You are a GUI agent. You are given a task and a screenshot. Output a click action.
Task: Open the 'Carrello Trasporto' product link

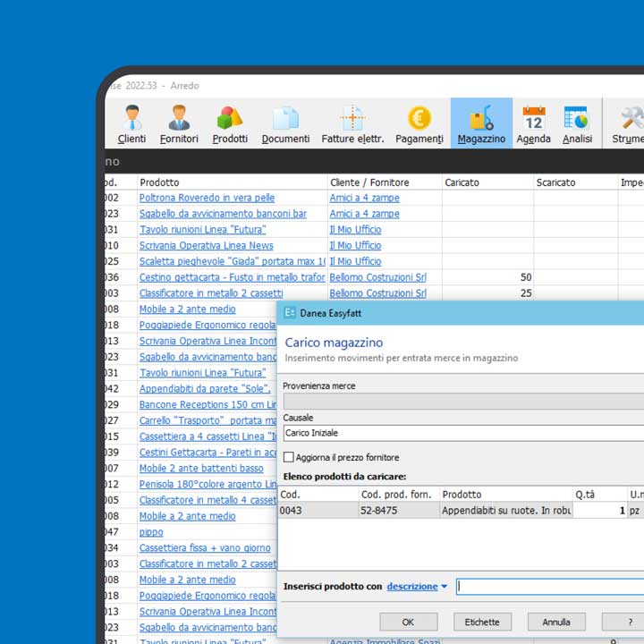(x=208, y=420)
